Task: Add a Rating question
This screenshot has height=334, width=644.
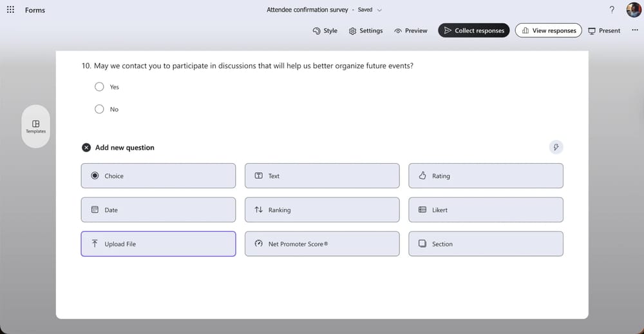Action: pos(486,175)
